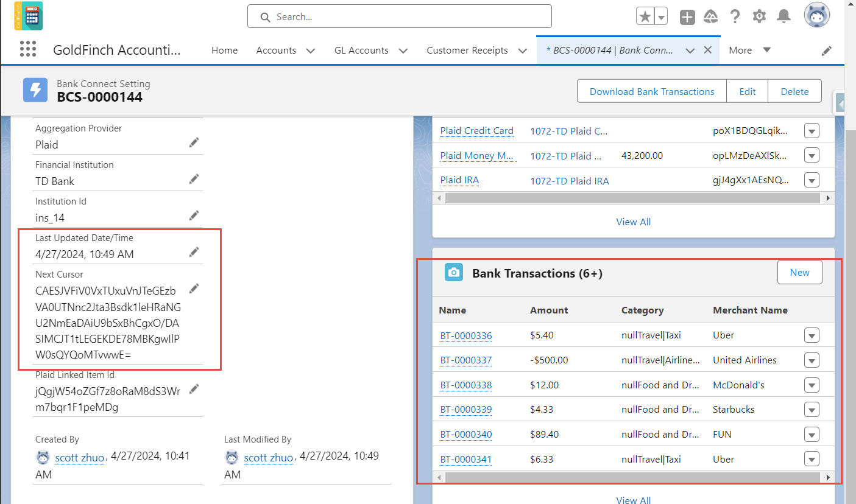
Task: Edit navigation items pencil icon
Action: tap(826, 51)
